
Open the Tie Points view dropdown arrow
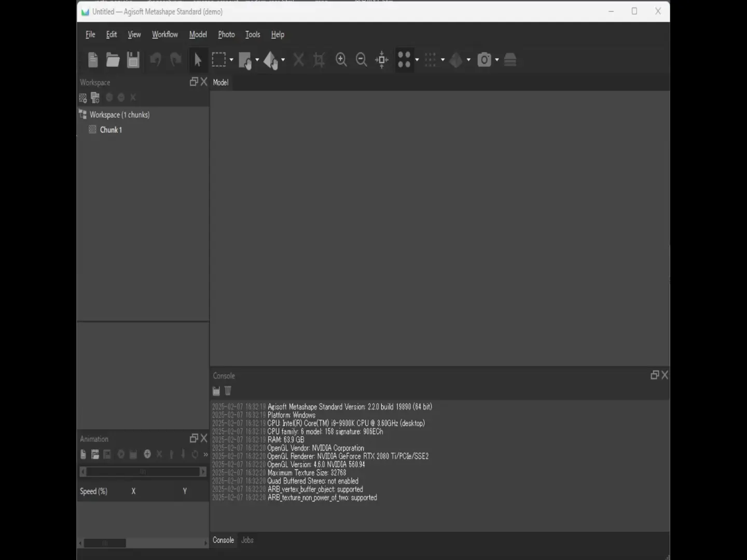click(417, 60)
